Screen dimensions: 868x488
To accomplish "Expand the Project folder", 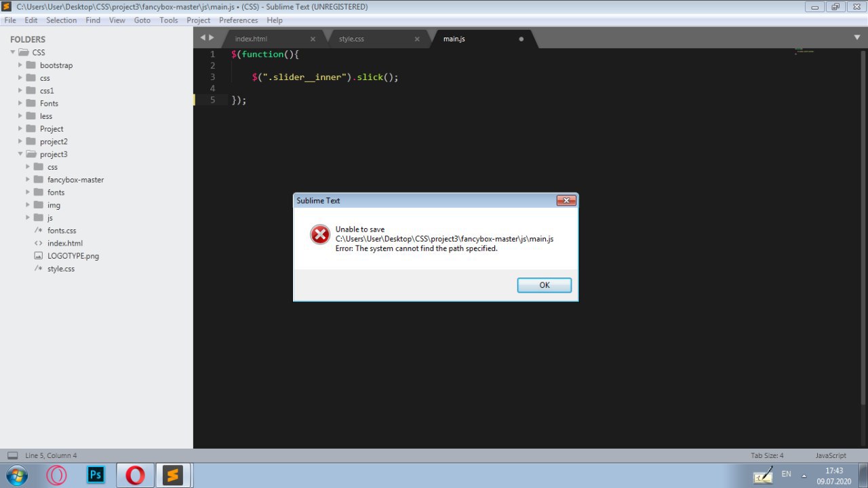I will 20,128.
